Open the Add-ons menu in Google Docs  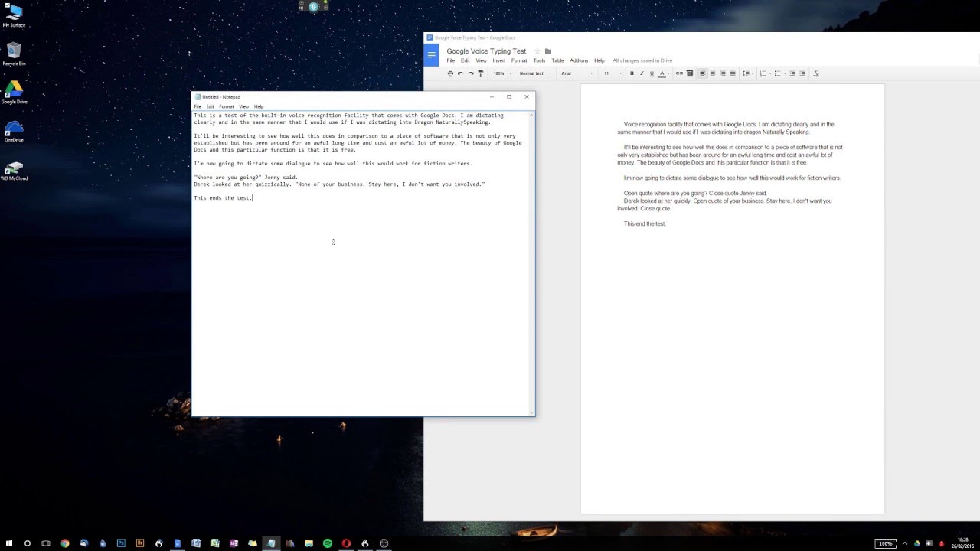[x=579, y=60]
